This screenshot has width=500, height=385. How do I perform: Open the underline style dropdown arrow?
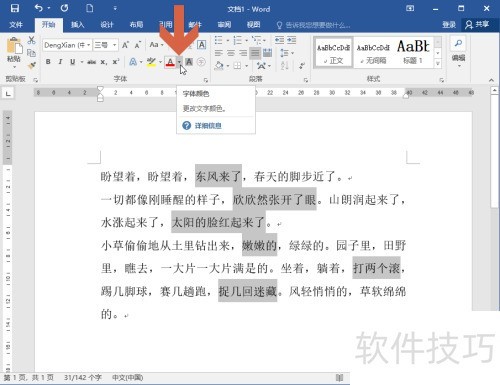pyautogui.click(x=81, y=62)
